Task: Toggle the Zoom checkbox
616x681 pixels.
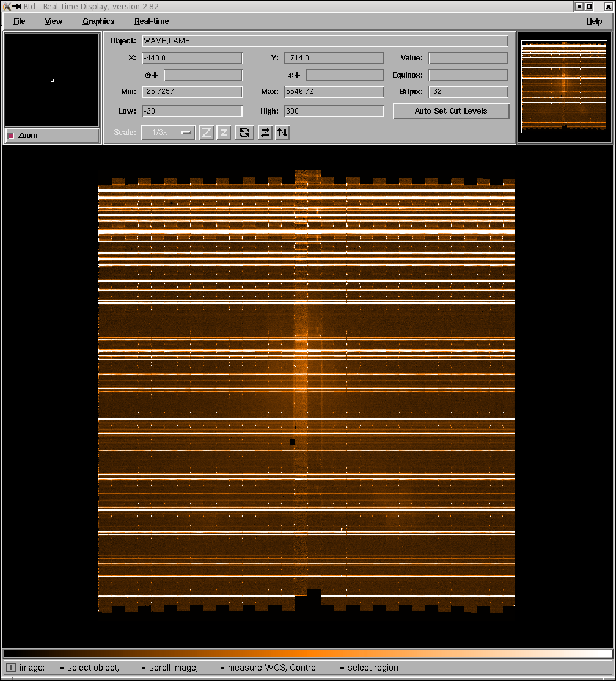Action: click(x=10, y=136)
